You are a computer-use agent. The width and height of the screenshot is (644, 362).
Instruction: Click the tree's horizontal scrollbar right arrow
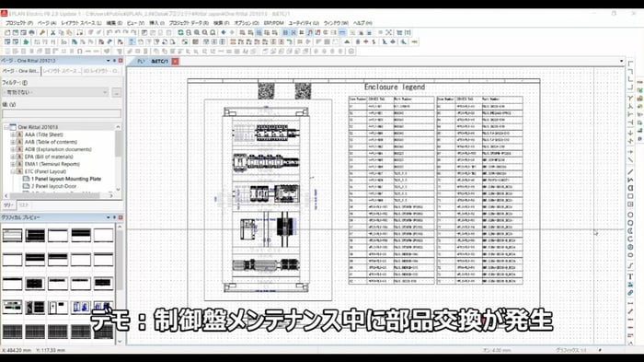click(x=111, y=196)
